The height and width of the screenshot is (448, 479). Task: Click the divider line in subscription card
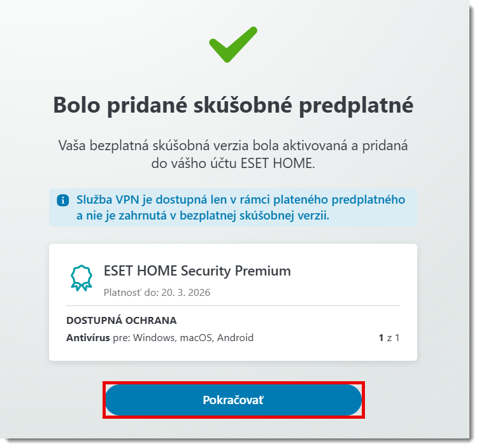coord(233,305)
